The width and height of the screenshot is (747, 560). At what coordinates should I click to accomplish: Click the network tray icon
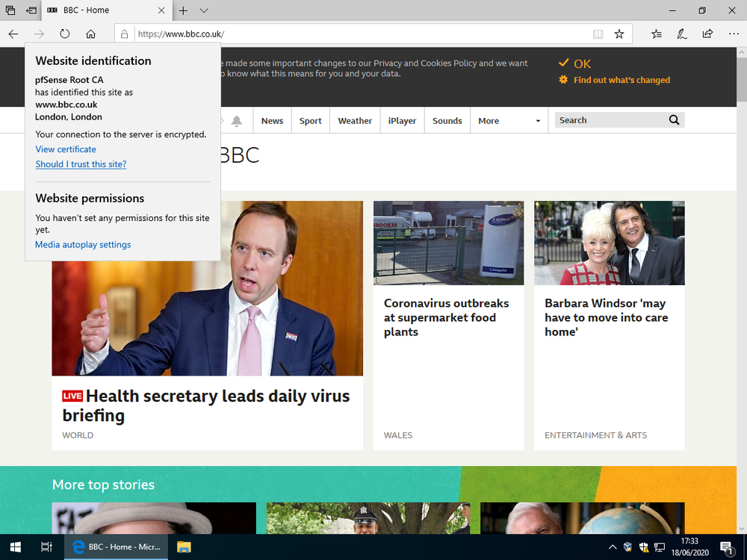(x=660, y=547)
